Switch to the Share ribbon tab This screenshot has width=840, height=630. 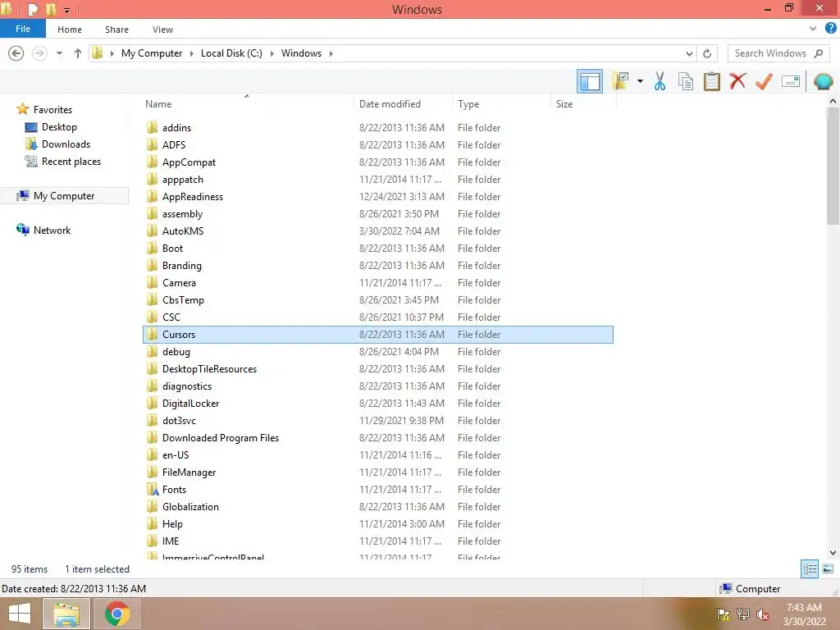pyautogui.click(x=116, y=30)
